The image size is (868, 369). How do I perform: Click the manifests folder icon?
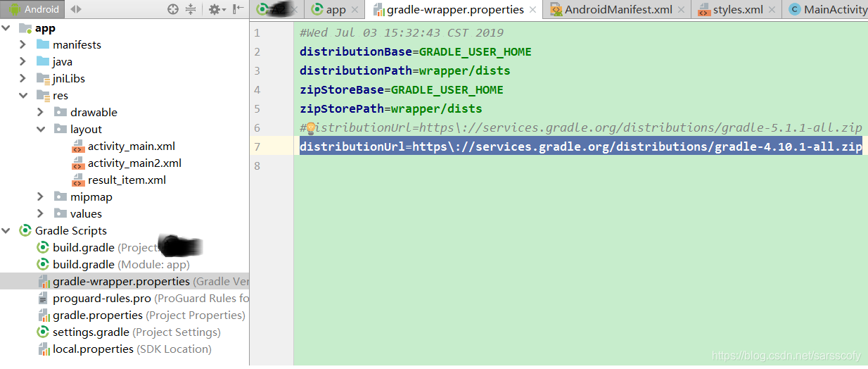click(x=43, y=45)
